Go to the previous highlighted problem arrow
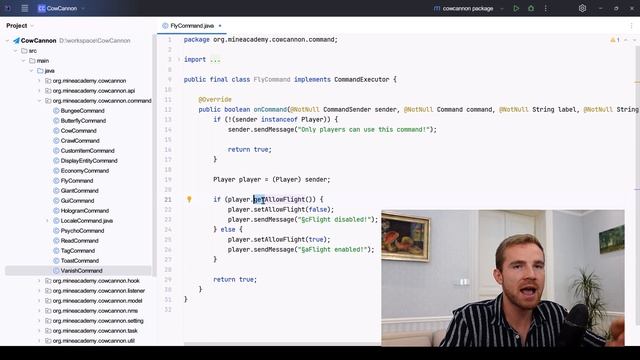 pyautogui.click(x=626, y=40)
